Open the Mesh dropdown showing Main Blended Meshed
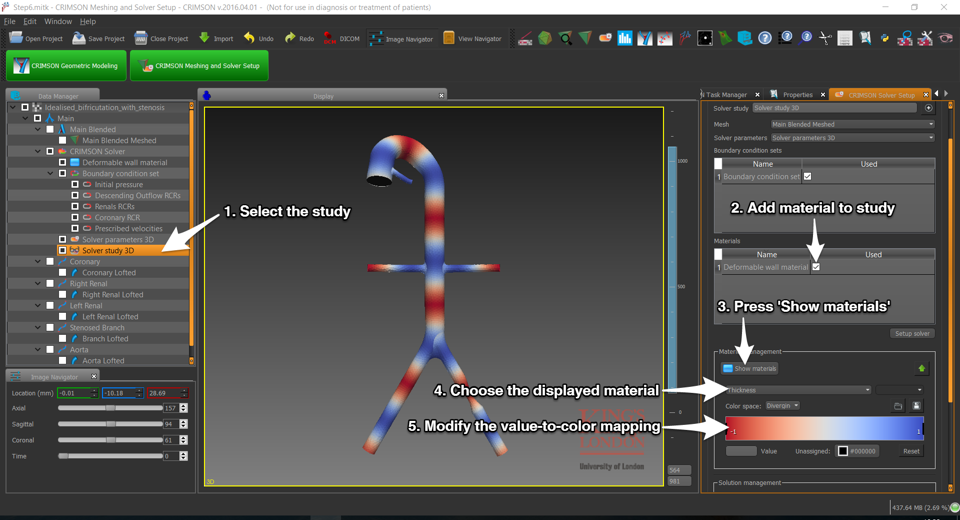 click(x=852, y=124)
